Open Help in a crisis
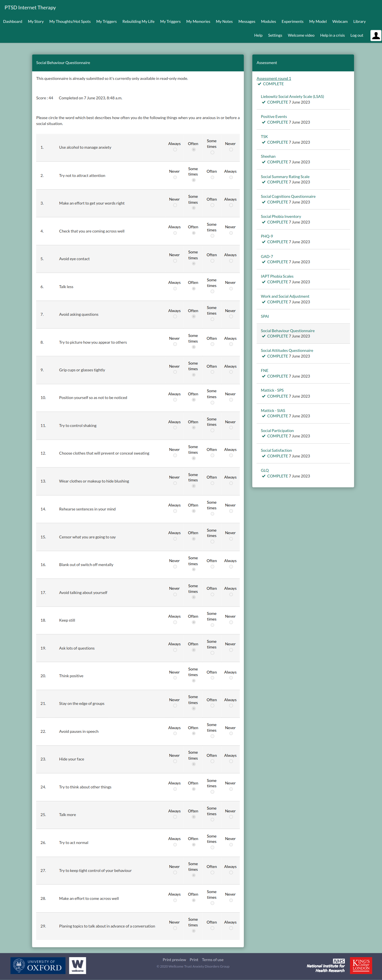Image resolution: width=382 pixels, height=980 pixels. coord(332,35)
